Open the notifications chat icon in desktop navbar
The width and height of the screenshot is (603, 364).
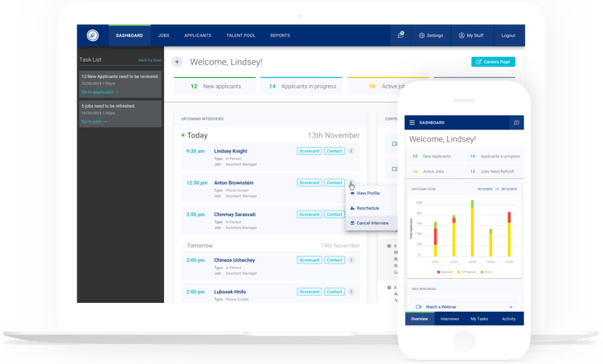pos(400,35)
